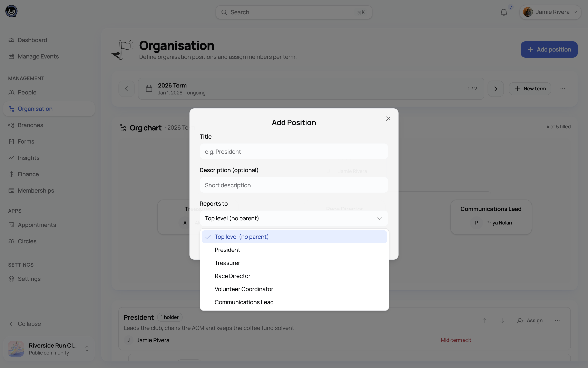Close the Add Position dialog
The image size is (588, 368).
pos(388,119)
